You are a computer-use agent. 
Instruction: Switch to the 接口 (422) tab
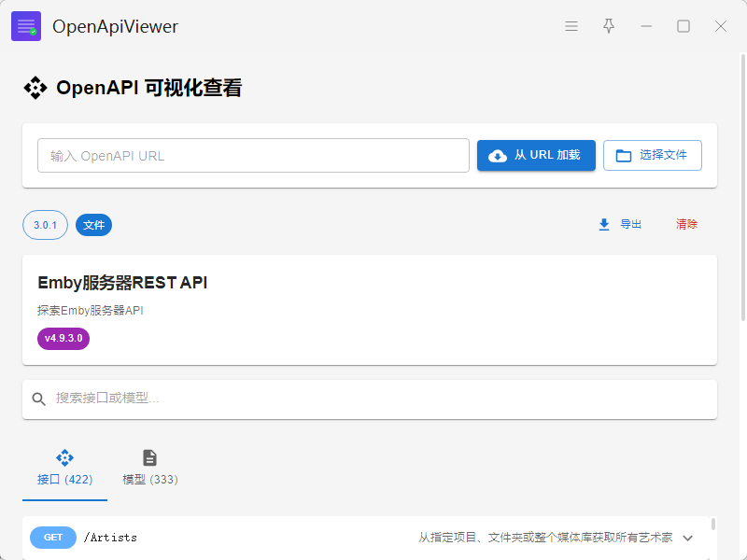tap(64, 469)
